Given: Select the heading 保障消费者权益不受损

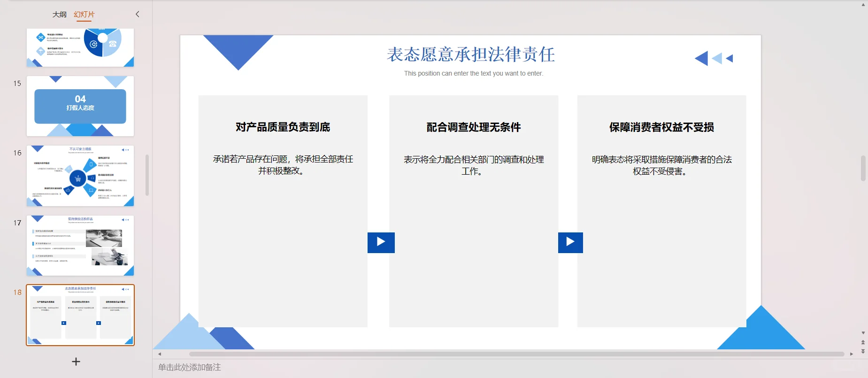Looking at the screenshot, I should click(661, 127).
